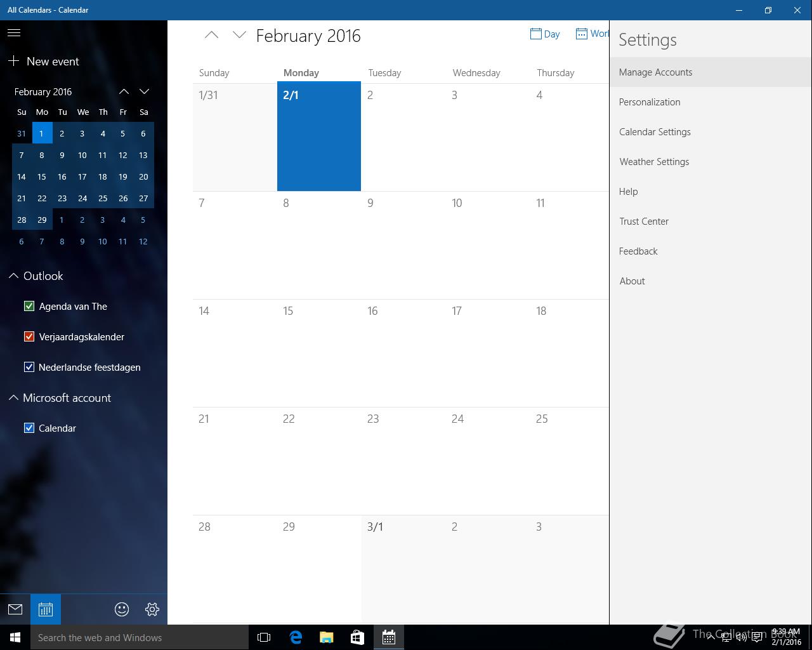812x650 pixels.
Task: Open Personalization settings
Action: pyautogui.click(x=710, y=102)
